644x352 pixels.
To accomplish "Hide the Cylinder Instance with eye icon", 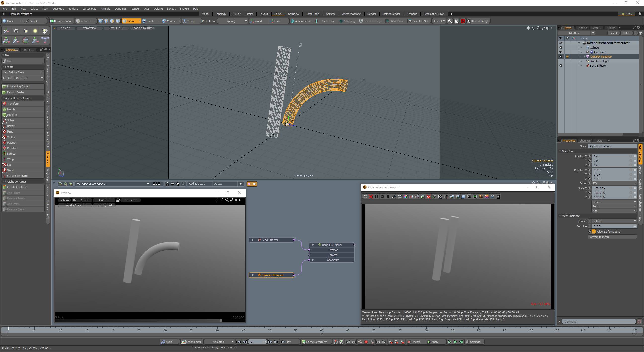I will [561, 57].
